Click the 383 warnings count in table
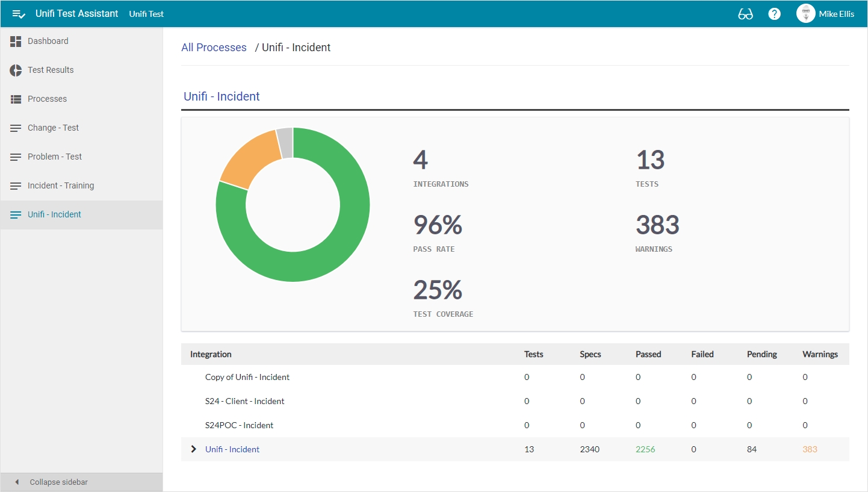Screen dimensions: 868x492 coord(810,449)
